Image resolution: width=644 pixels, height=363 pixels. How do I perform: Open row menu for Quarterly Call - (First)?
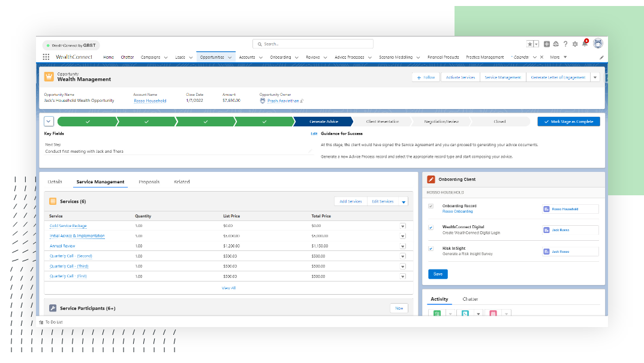point(403,277)
